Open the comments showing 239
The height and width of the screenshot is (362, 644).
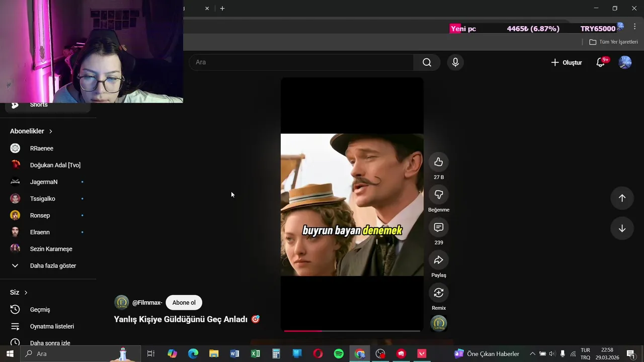pyautogui.click(x=439, y=227)
